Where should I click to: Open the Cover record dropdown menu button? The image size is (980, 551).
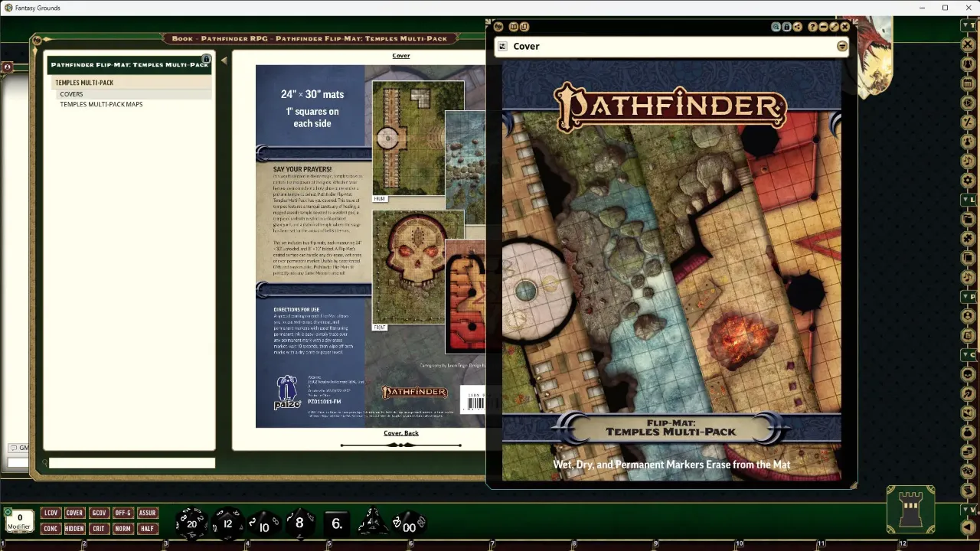[842, 46]
